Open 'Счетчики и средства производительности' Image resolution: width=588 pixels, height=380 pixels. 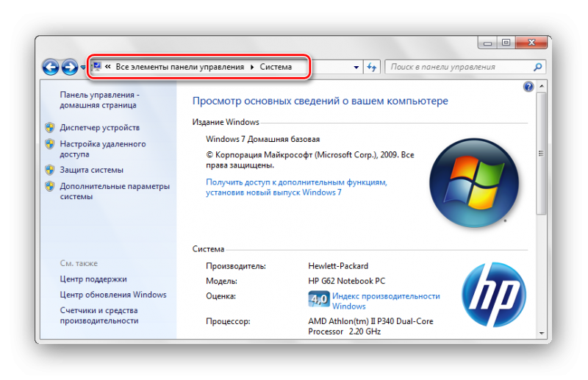(99, 315)
